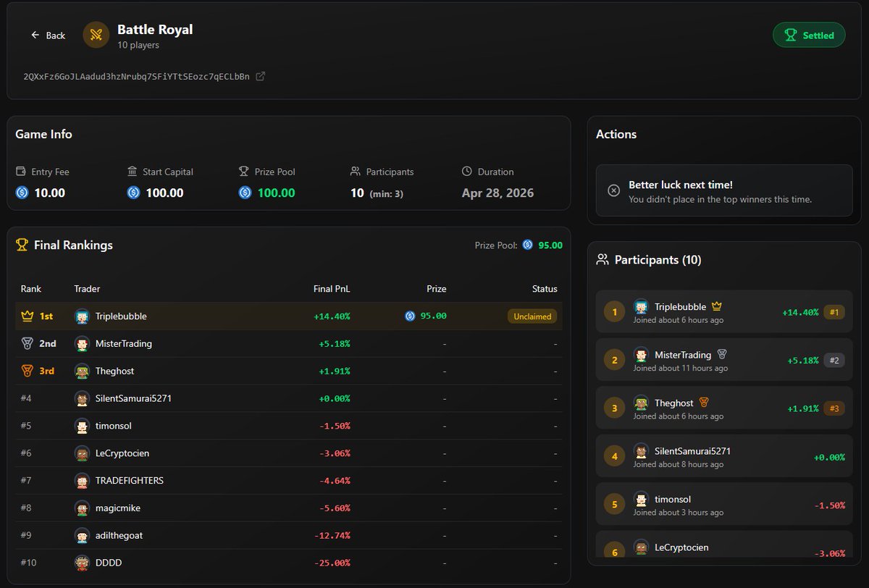869x588 pixels.
Task: Select timonsol in the rankings table
Action: pyautogui.click(x=114, y=426)
